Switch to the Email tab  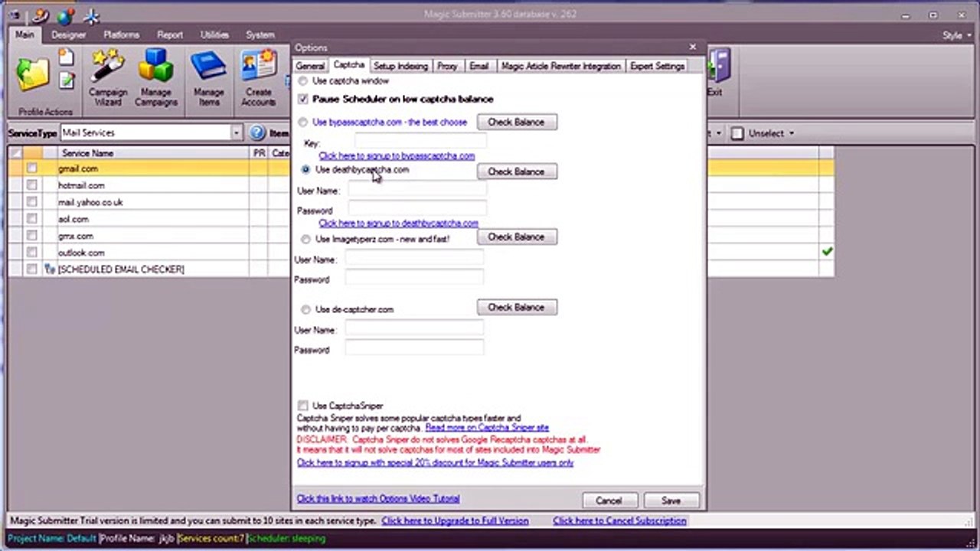479,67
